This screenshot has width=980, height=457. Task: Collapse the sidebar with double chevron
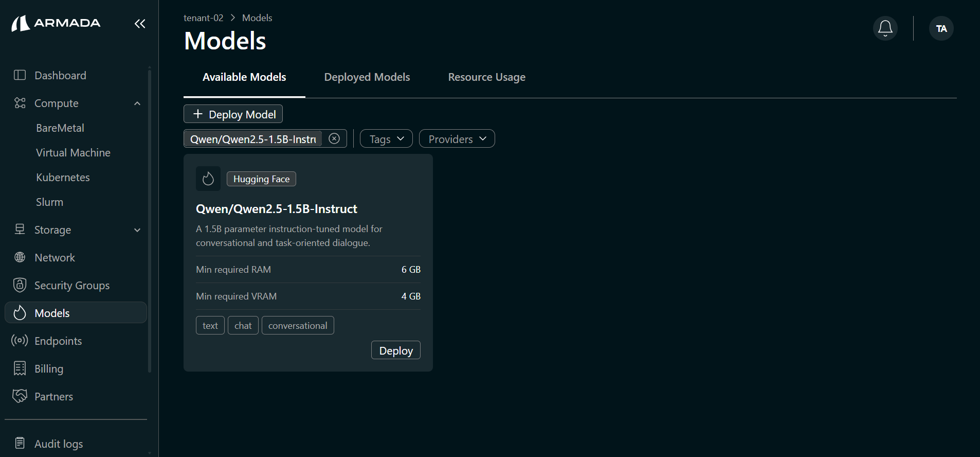pyautogui.click(x=140, y=24)
